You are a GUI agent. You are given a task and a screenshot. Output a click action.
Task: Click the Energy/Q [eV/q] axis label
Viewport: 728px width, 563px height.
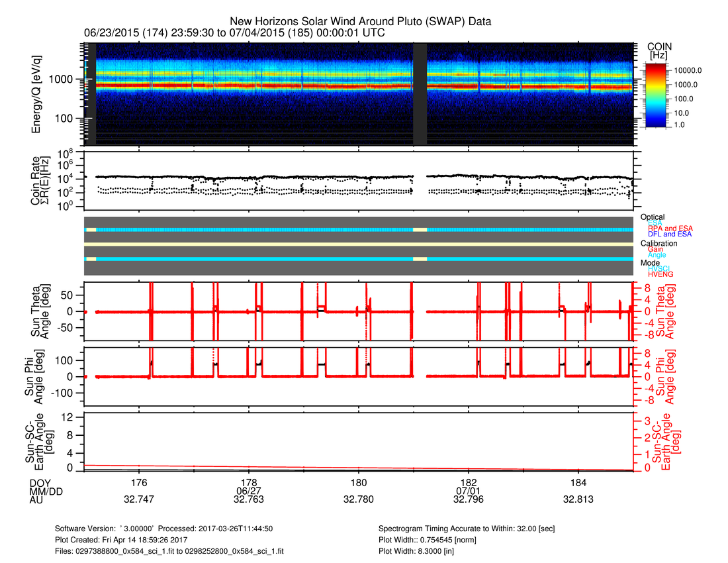pos(37,94)
